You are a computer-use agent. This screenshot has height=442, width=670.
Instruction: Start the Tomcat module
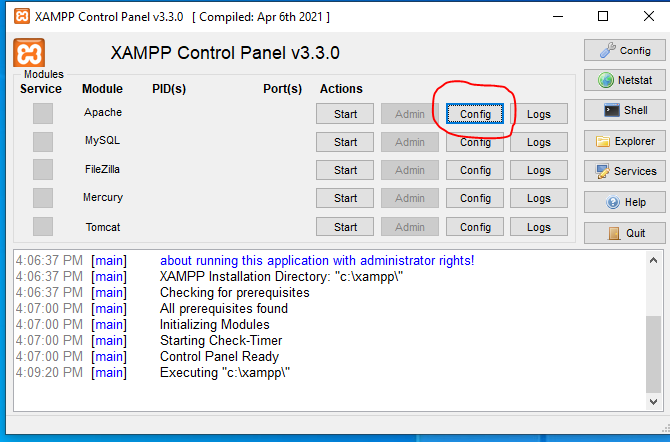tap(345, 227)
